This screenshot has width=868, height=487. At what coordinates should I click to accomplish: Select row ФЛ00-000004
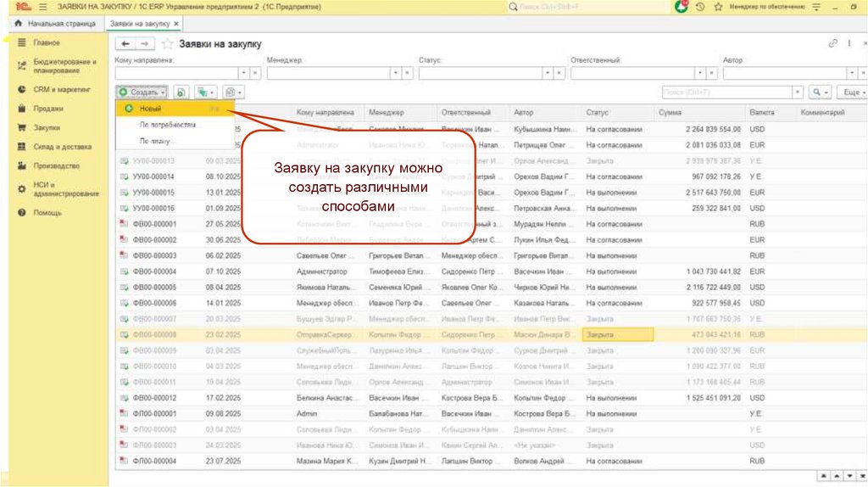(x=491, y=461)
